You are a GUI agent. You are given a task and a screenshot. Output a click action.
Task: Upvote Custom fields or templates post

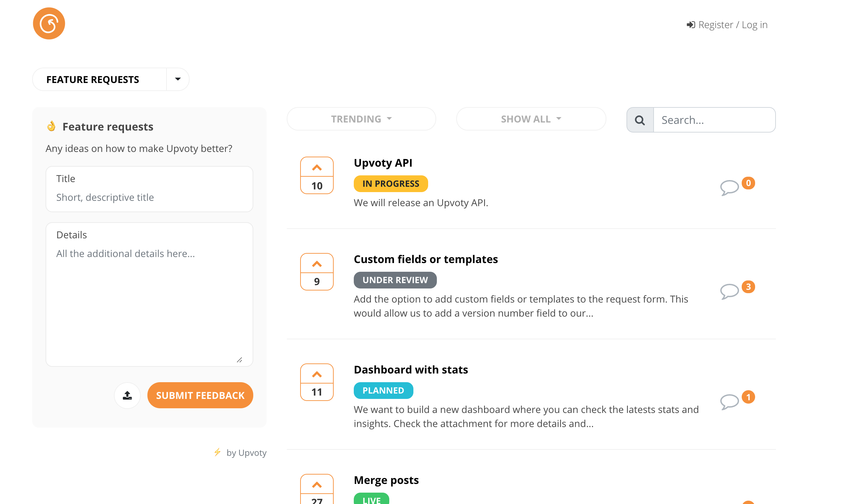(317, 264)
